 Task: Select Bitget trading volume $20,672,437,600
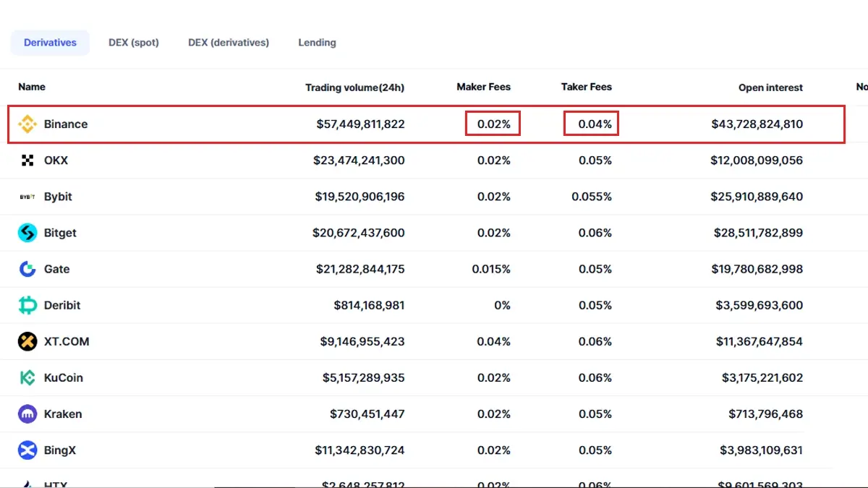[x=359, y=233]
